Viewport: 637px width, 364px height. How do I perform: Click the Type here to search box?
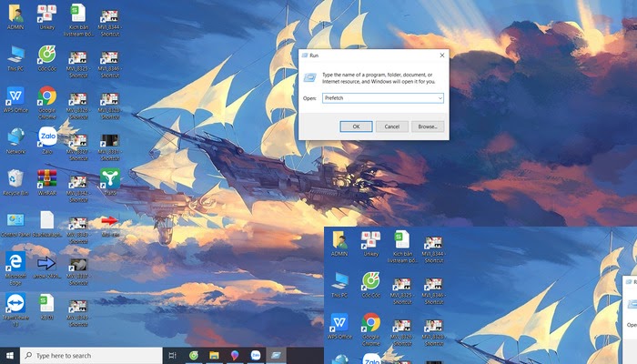click(x=91, y=356)
